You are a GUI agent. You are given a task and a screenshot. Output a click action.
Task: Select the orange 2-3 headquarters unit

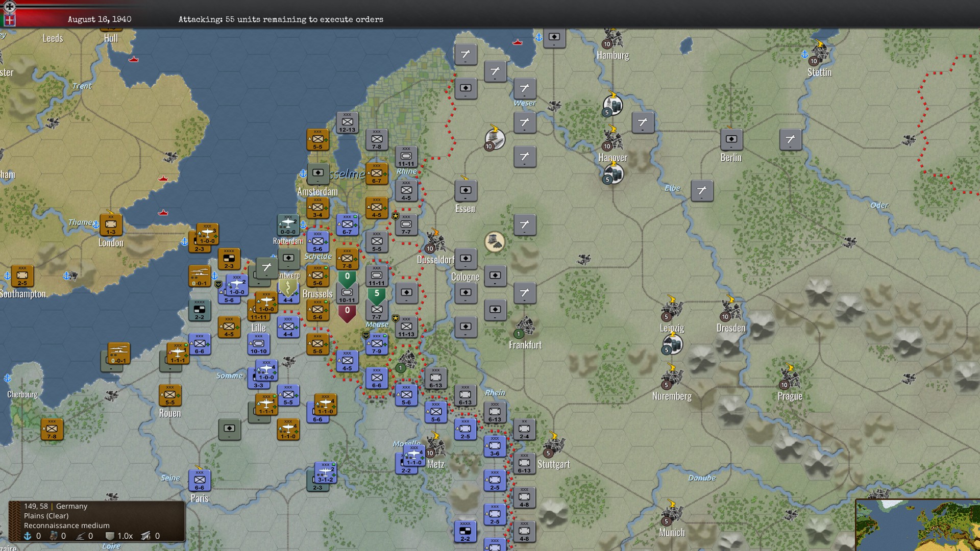coord(229,259)
